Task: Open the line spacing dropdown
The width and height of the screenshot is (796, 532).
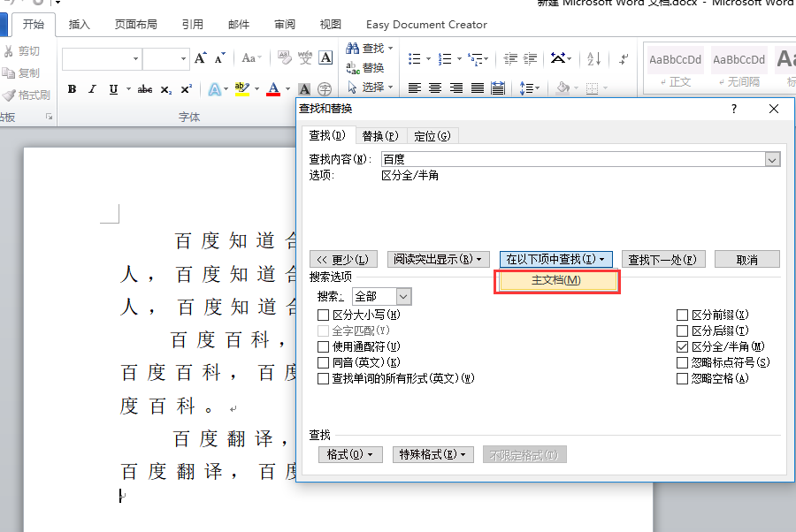Action: tap(530, 88)
